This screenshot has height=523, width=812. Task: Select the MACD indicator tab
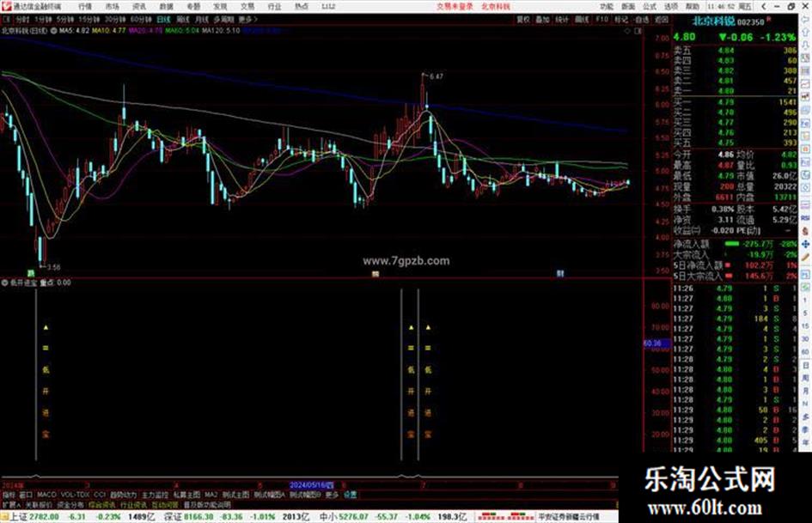[x=46, y=495]
